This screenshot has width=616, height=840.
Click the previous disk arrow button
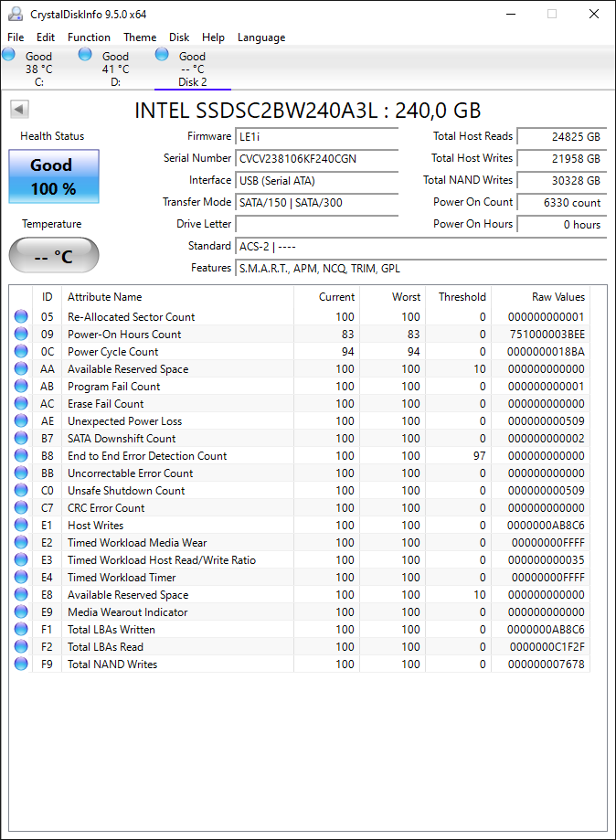[19, 110]
